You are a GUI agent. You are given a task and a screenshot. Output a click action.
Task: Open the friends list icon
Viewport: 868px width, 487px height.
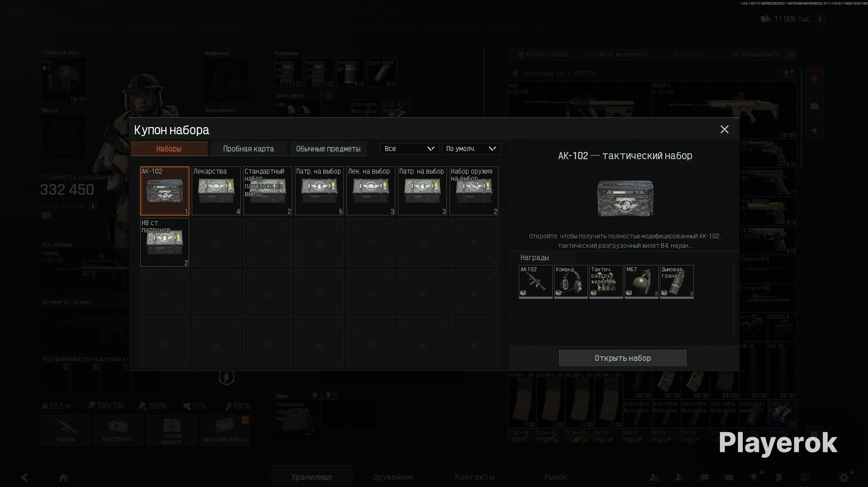tap(679, 477)
